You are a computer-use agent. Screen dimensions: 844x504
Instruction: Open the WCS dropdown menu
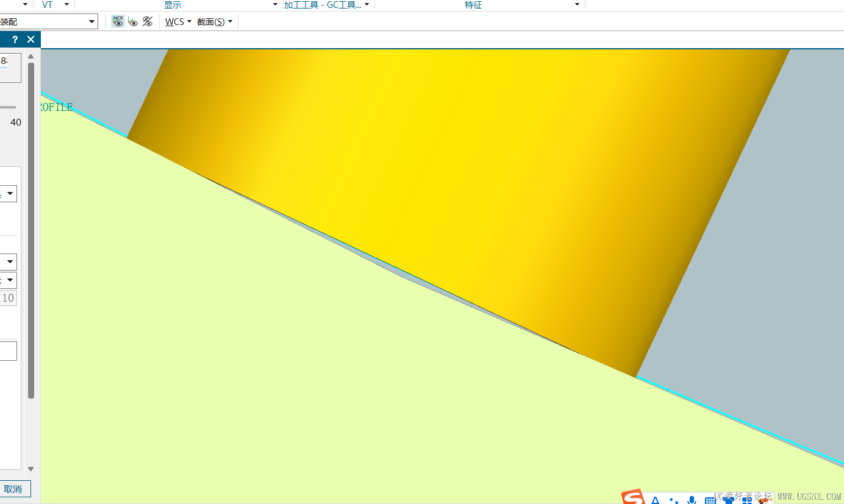point(179,22)
